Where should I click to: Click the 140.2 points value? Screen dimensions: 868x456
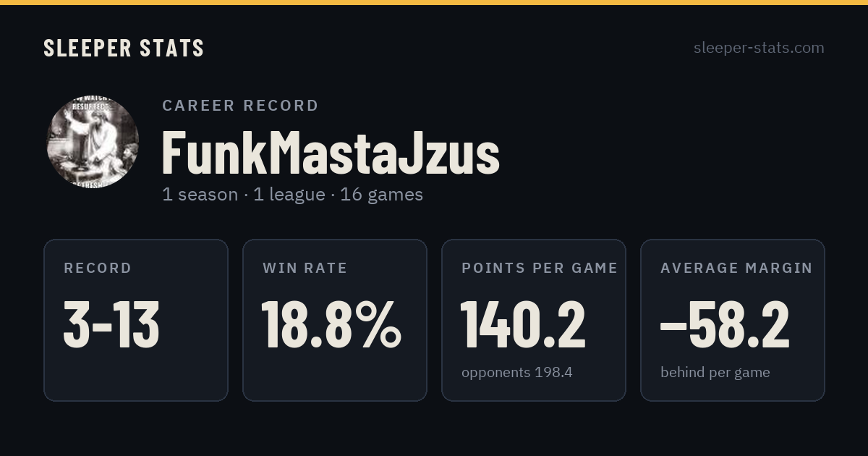pyautogui.click(x=524, y=324)
